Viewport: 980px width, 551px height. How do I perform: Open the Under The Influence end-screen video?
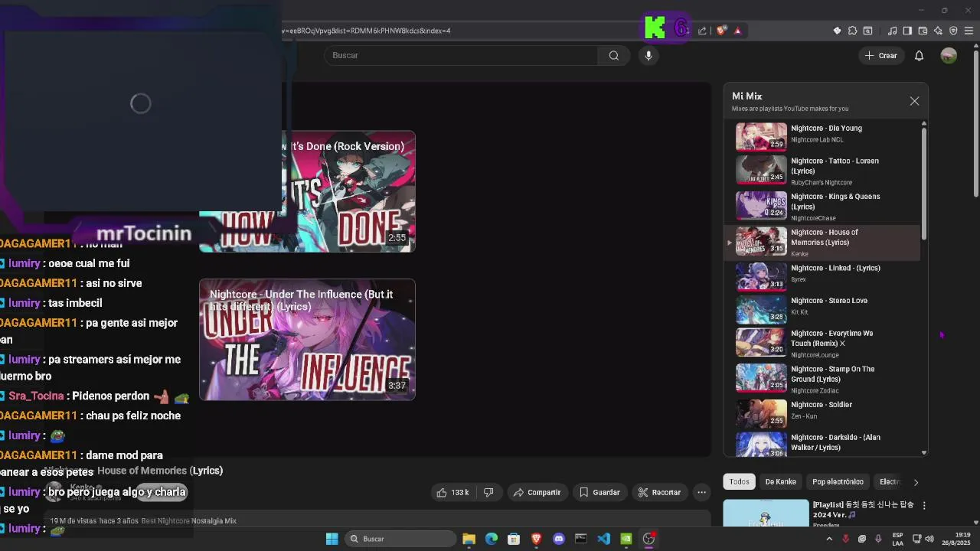tap(307, 340)
